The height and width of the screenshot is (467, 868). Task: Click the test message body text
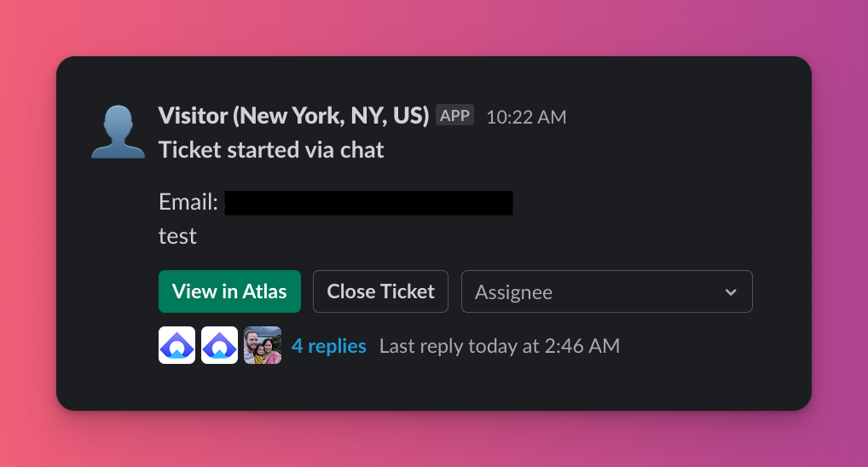[x=177, y=236]
